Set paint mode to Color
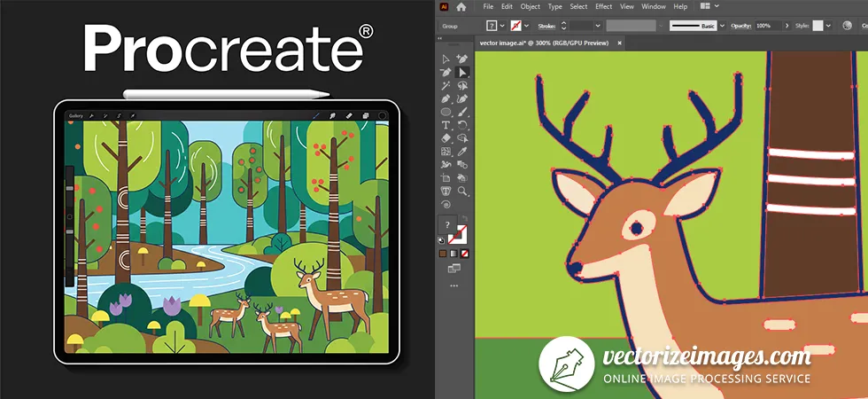The height and width of the screenshot is (399, 868). coord(443,254)
